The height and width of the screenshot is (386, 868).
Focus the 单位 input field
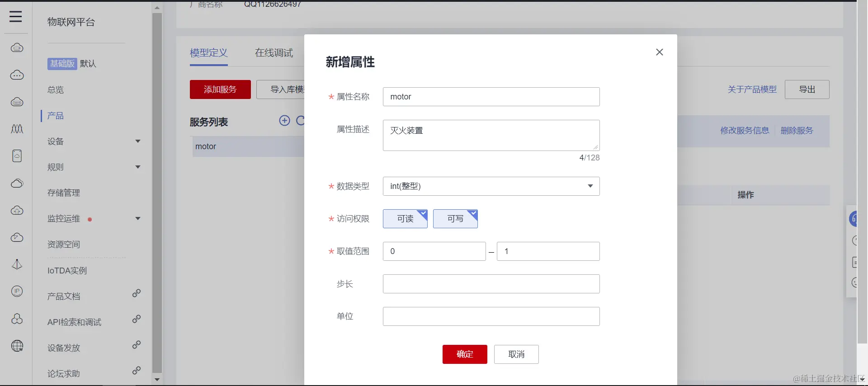click(491, 316)
